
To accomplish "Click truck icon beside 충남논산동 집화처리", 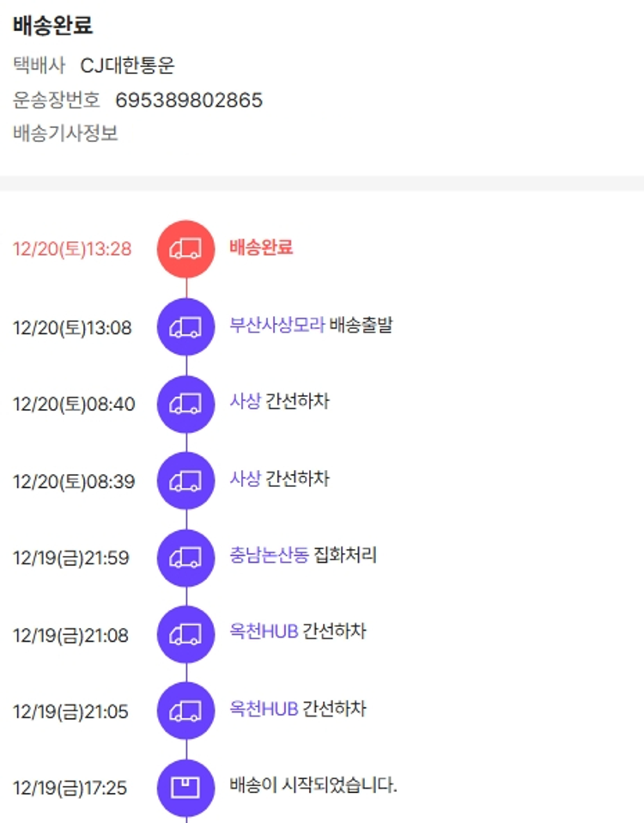I will pos(185,558).
